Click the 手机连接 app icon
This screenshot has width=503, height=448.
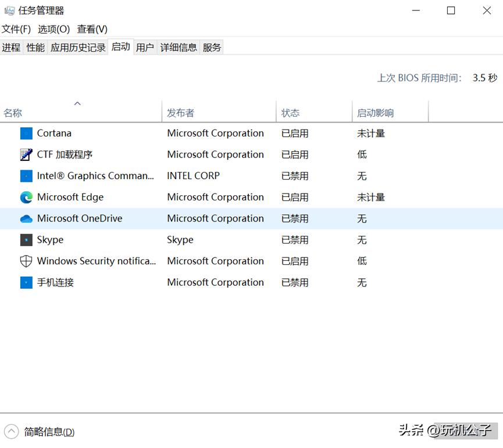(26, 282)
